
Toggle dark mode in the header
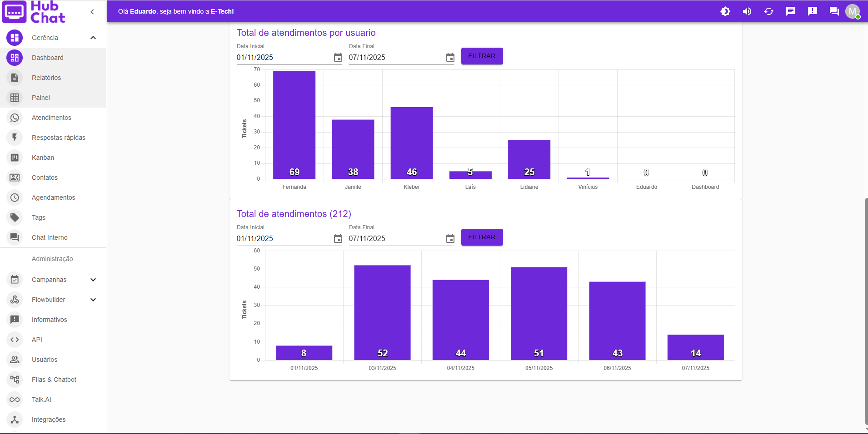click(x=725, y=11)
